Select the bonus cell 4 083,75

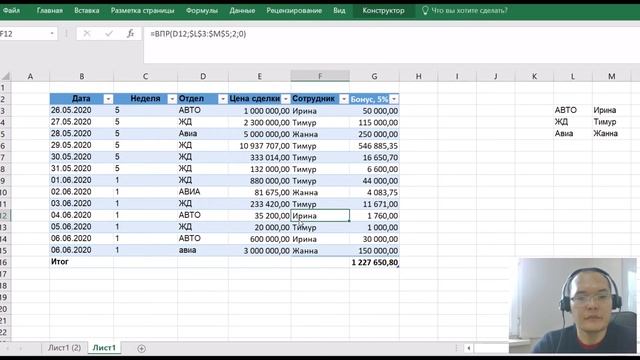374,192
